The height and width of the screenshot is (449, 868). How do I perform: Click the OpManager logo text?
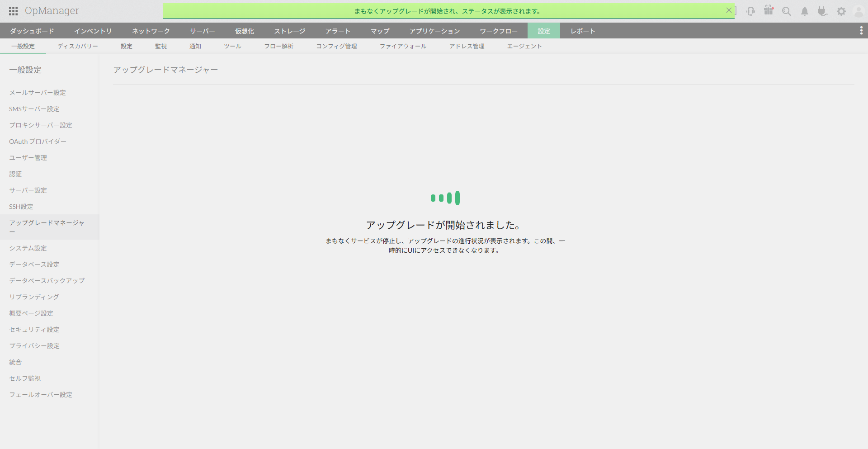[52, 11]
